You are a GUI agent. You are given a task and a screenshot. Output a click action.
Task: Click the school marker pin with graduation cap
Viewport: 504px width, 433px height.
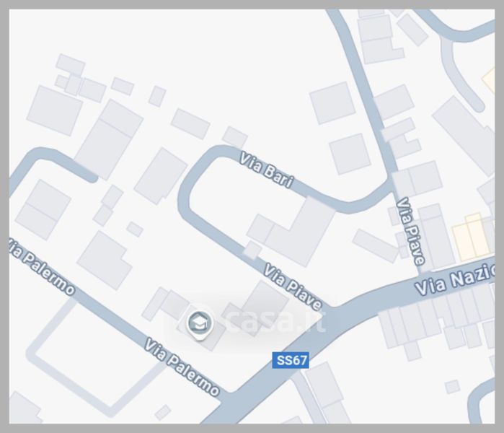pyautogui.click(x=200, y=324)
